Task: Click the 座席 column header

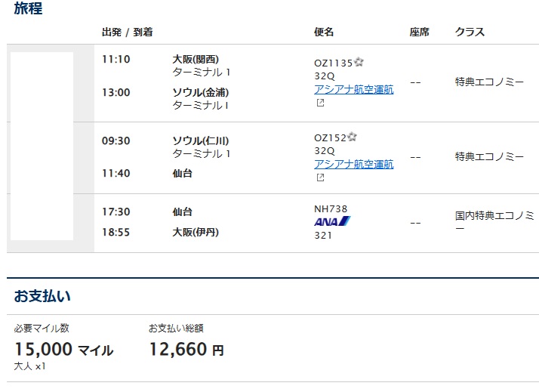Action: [420, 32]
